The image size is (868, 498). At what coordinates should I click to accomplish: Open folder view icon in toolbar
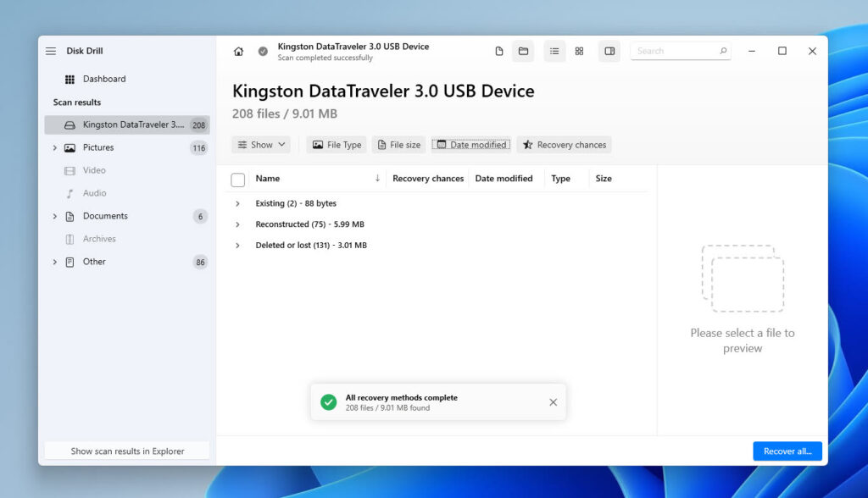[x=523, y=51]
